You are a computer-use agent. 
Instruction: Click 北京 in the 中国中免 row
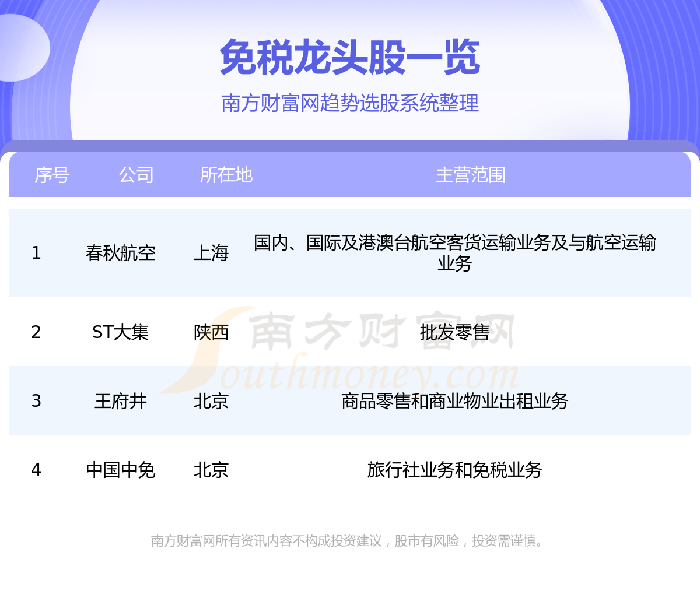coord(211,470)
